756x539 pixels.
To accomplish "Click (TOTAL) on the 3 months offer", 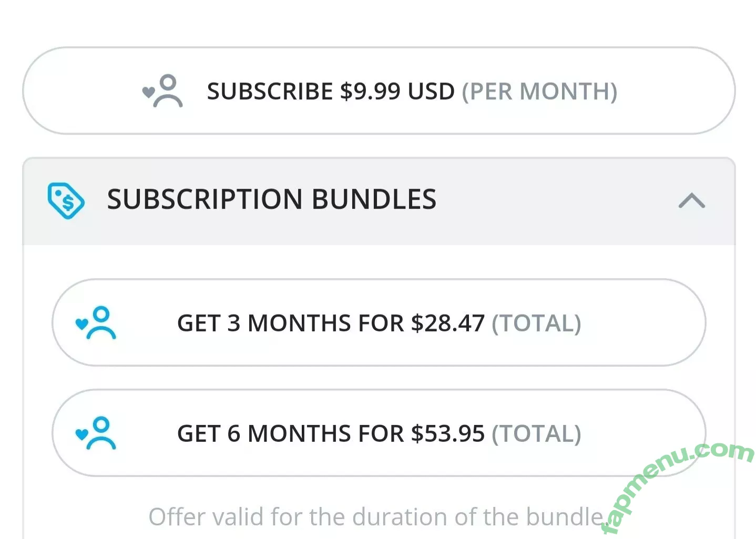I will pyautogui.click(x=536, y=323).
